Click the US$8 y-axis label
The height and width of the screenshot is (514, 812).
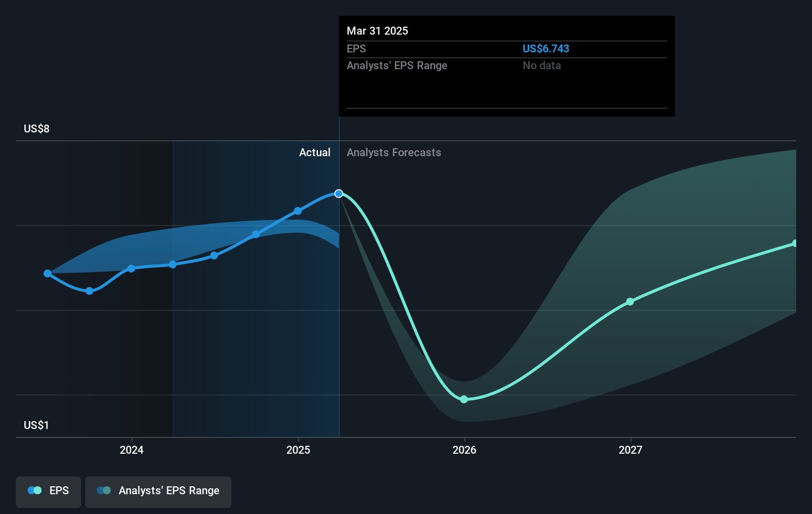pos(37,129)
